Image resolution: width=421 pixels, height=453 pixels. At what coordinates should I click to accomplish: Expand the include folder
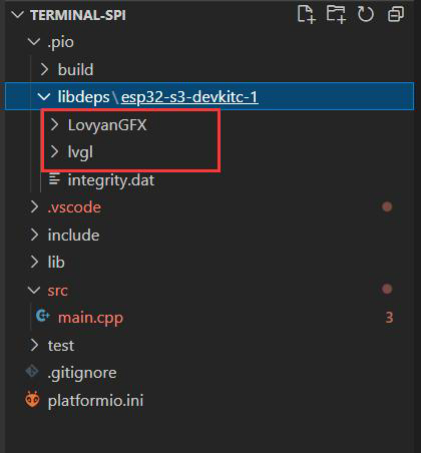tap(64, 235)
